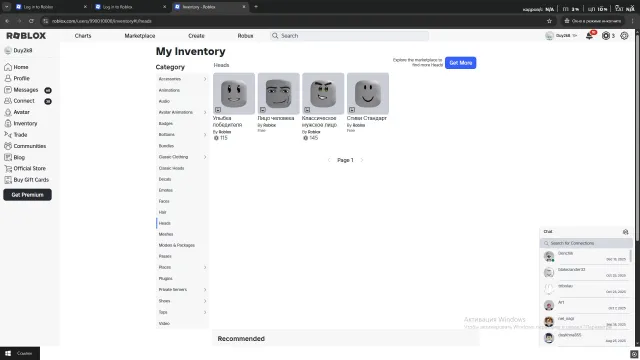The image size is (640, 360).
Task: Click the Official Store cart icon
Action: click(x=8, y=169)
